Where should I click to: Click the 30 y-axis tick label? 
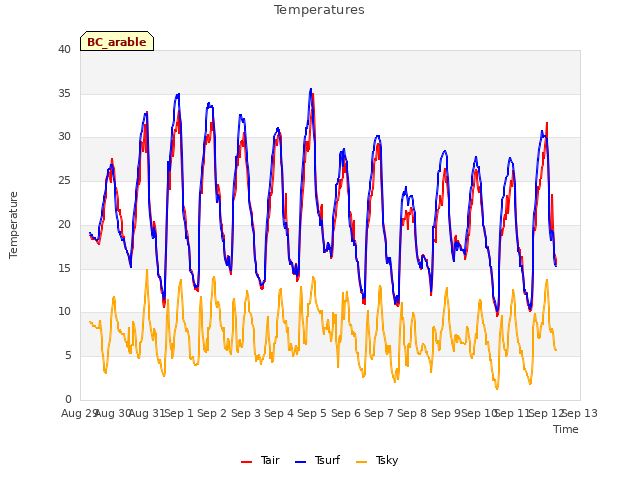(64, 137)
